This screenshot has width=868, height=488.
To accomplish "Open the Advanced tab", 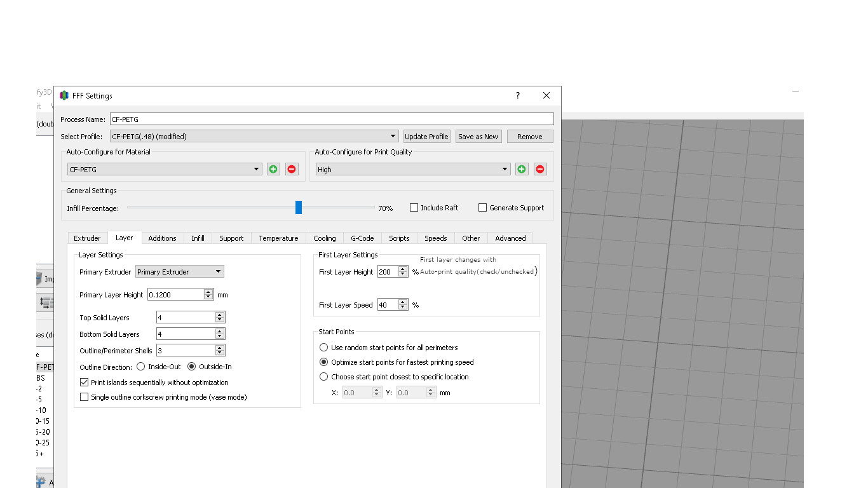I will pos(511,238).
